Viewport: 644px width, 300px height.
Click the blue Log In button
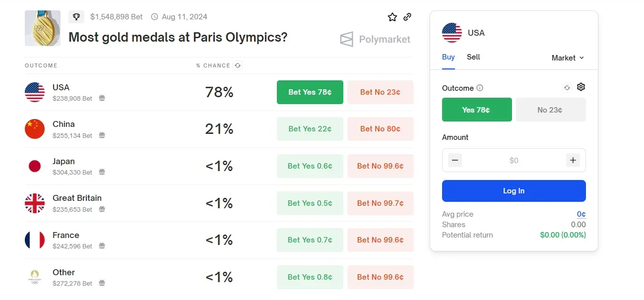click(x=514, y=191)
